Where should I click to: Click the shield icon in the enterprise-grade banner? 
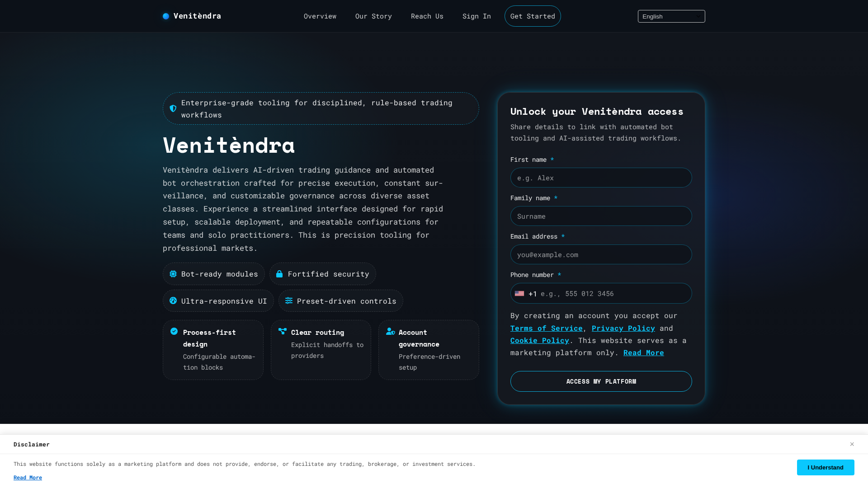pos(173,108)
